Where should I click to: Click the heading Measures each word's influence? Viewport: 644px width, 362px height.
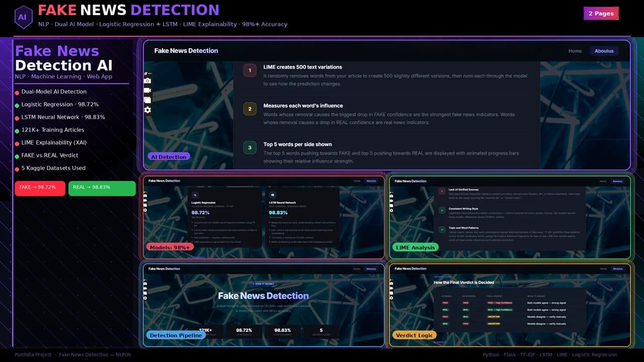[303, 106]
